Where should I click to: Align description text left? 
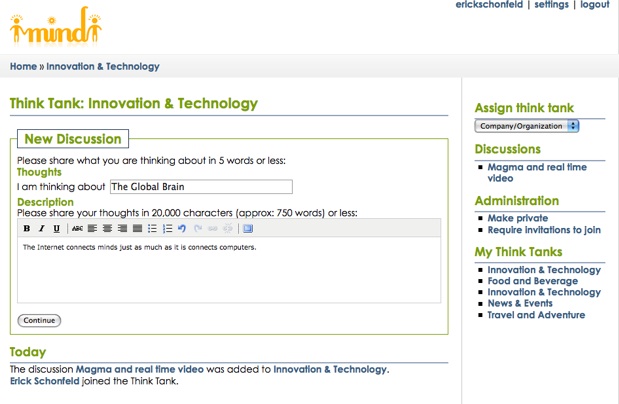coord(92,229)
